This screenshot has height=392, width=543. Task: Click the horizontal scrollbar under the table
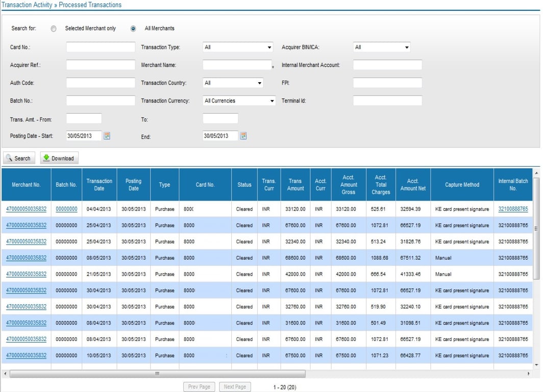tap(157, 374)
